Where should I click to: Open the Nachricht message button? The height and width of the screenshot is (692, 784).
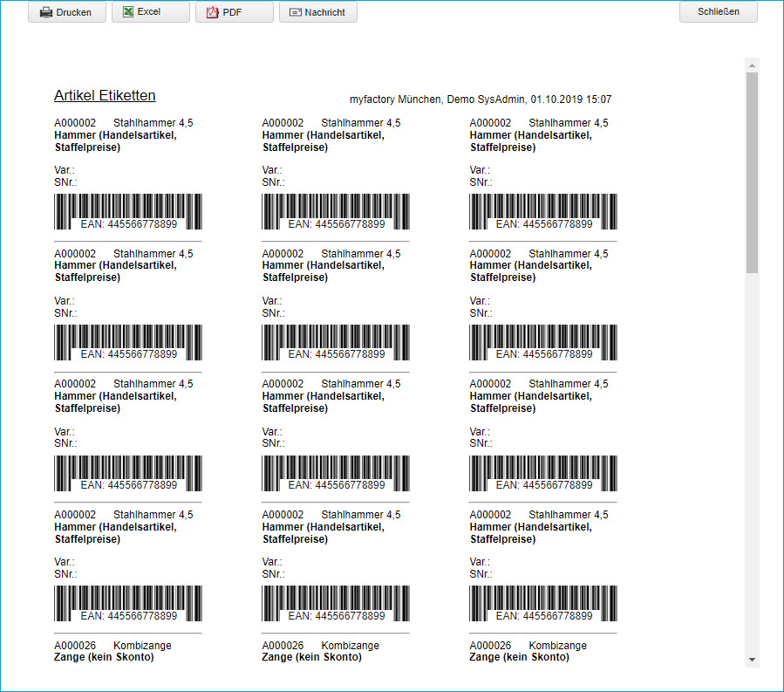pyautogui.click(x=318, y=12)
